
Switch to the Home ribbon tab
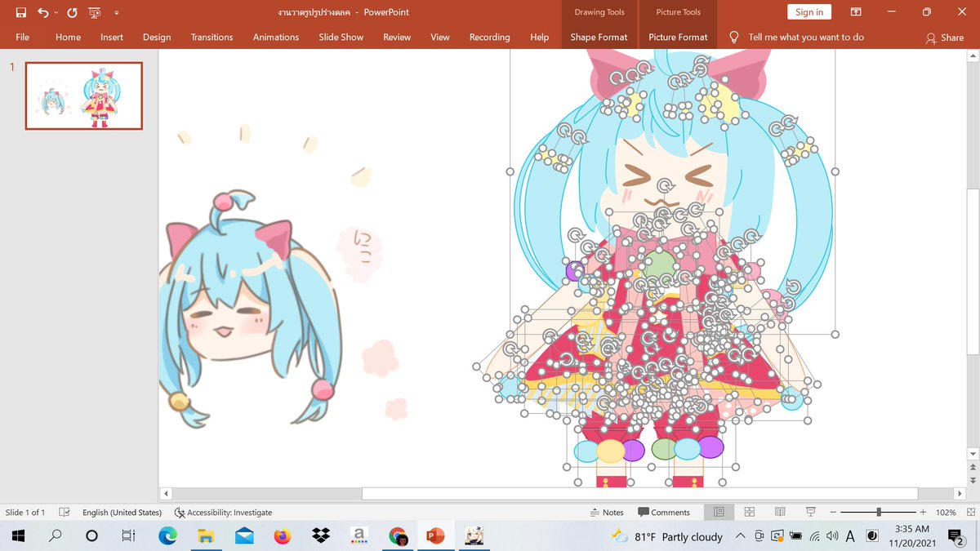(68, 37)
